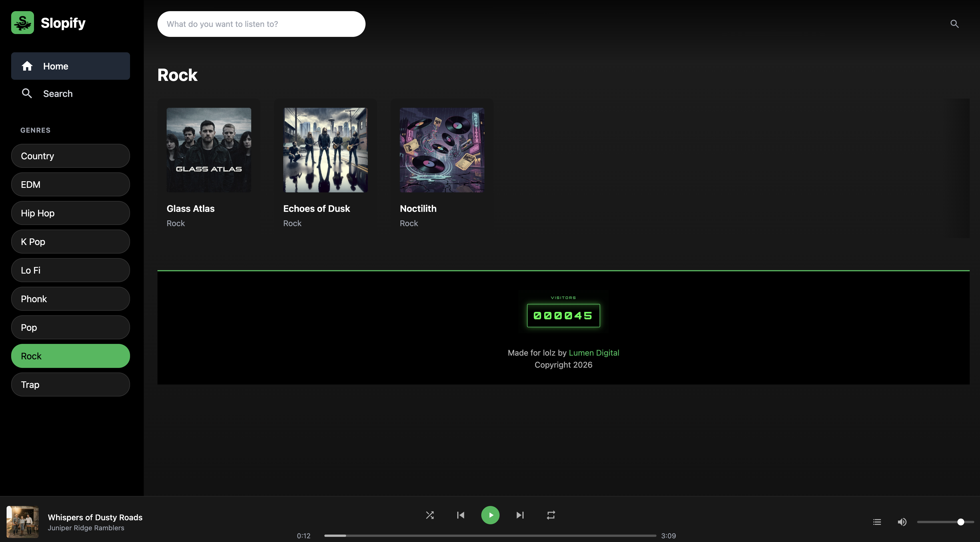Select the Lo Fi genre
The height and width of the screenshot is (542, 980).
coord(70,270)
